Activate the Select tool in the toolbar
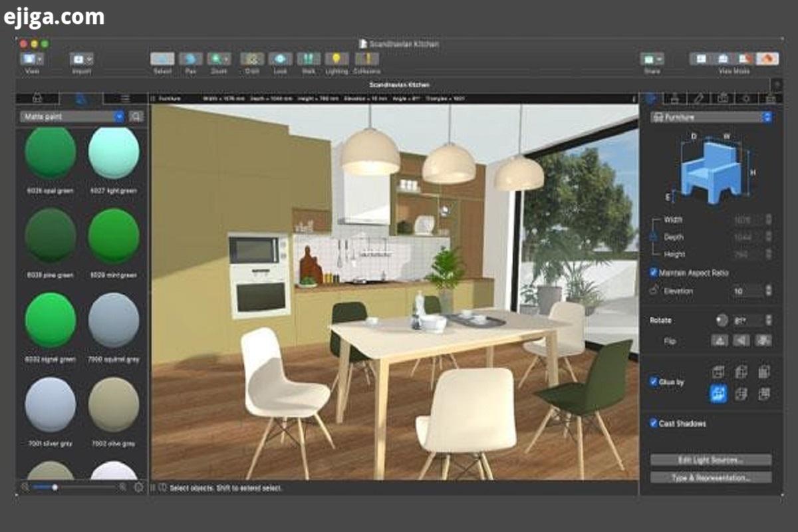 162,59
